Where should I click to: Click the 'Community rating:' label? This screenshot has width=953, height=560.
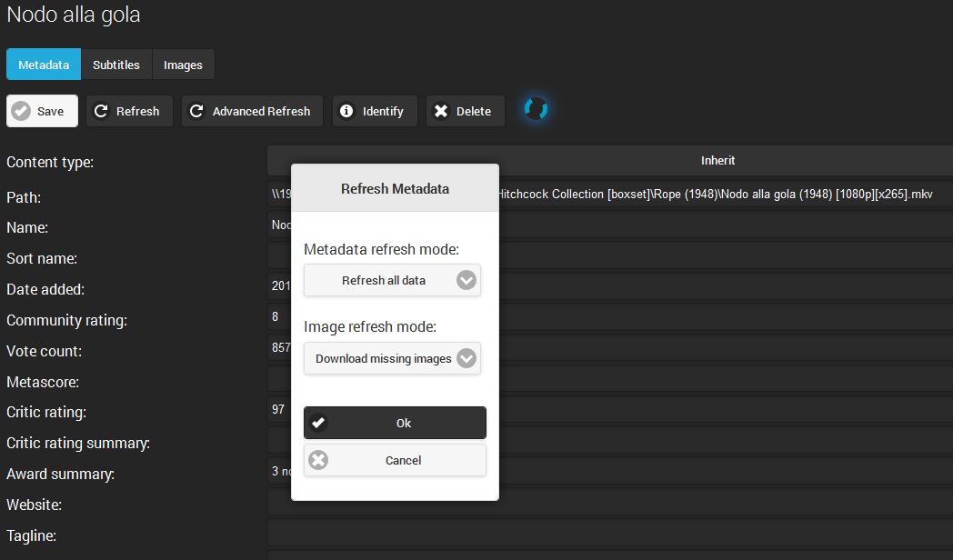[67, 320]
